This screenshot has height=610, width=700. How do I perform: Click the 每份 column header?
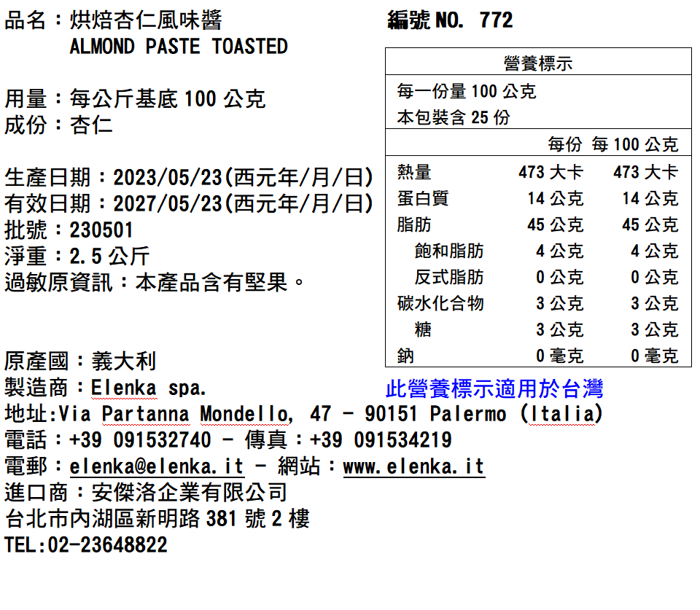pos(565,144)
